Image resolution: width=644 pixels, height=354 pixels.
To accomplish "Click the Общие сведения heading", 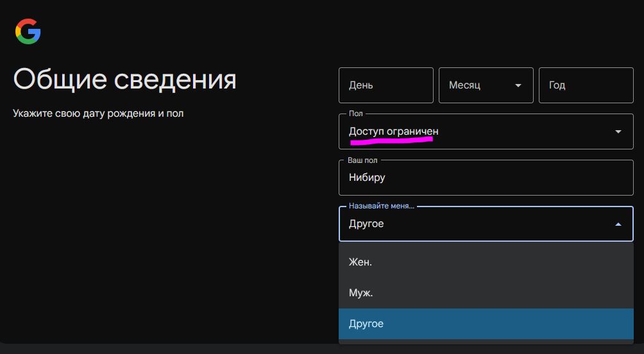I will pos(125,79).
